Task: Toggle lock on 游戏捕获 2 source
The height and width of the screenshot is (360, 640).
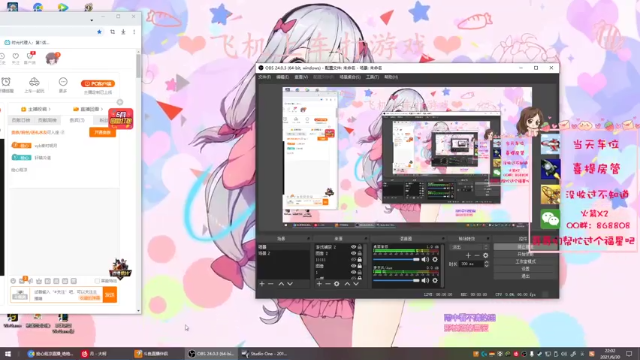Action: (x=360, y=247)
